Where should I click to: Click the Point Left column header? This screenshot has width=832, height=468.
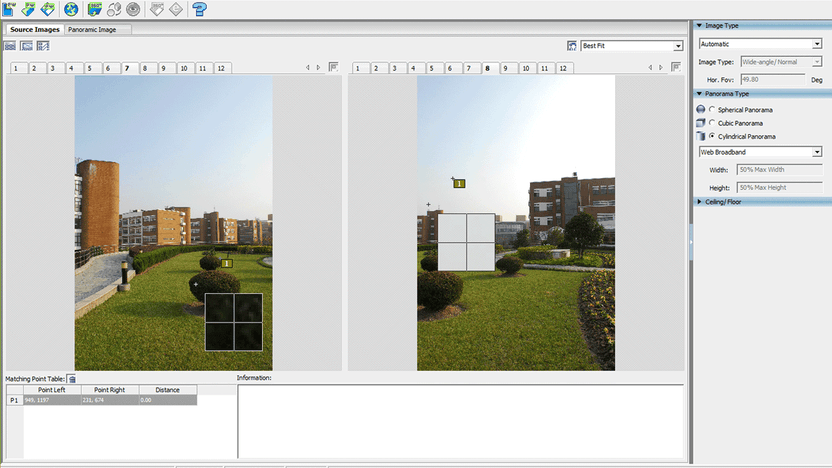point(52,390)
